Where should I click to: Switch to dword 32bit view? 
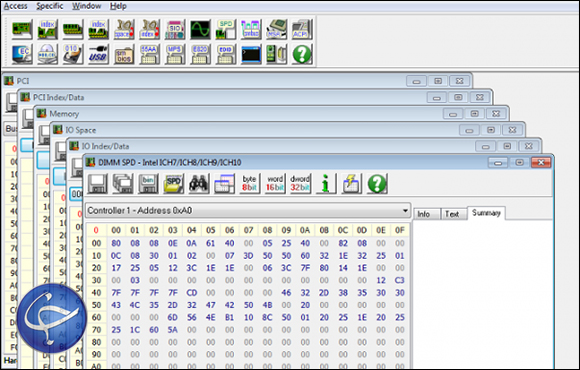click(x=300, y=184)
